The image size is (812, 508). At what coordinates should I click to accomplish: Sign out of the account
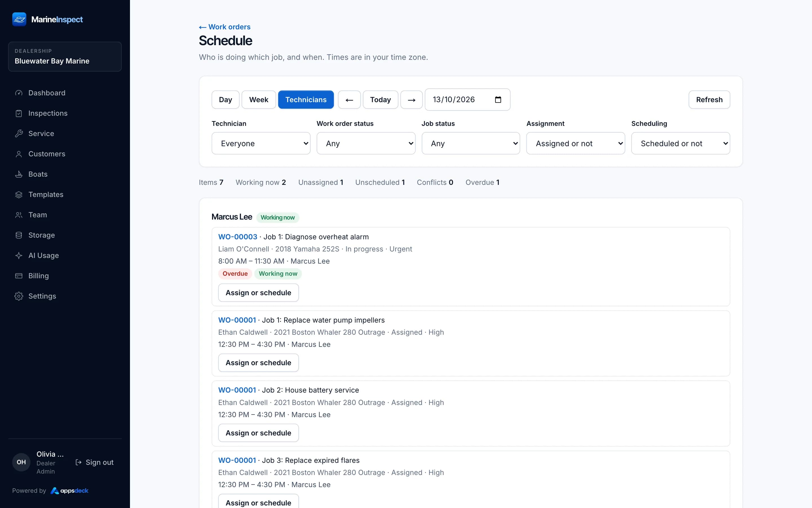95,462
